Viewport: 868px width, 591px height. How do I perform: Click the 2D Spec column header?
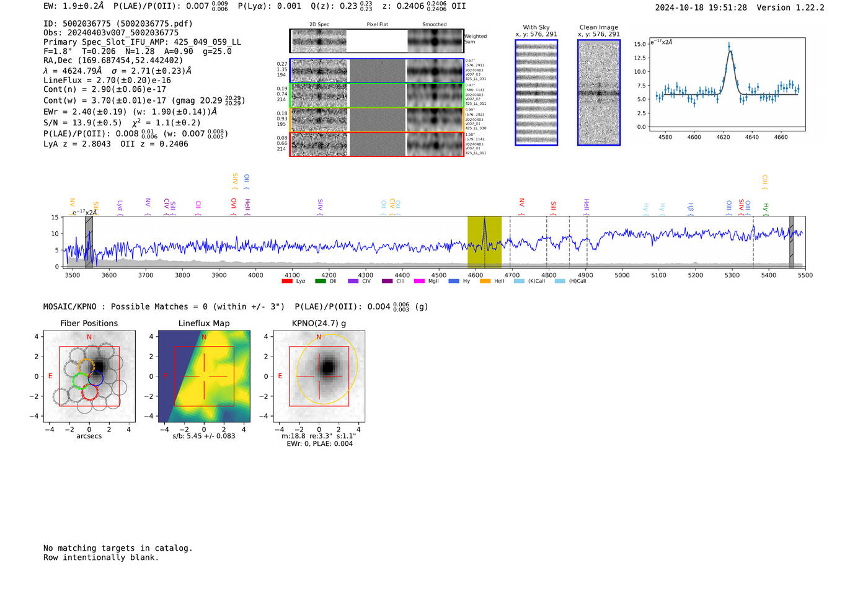click(x=319, y=25)
